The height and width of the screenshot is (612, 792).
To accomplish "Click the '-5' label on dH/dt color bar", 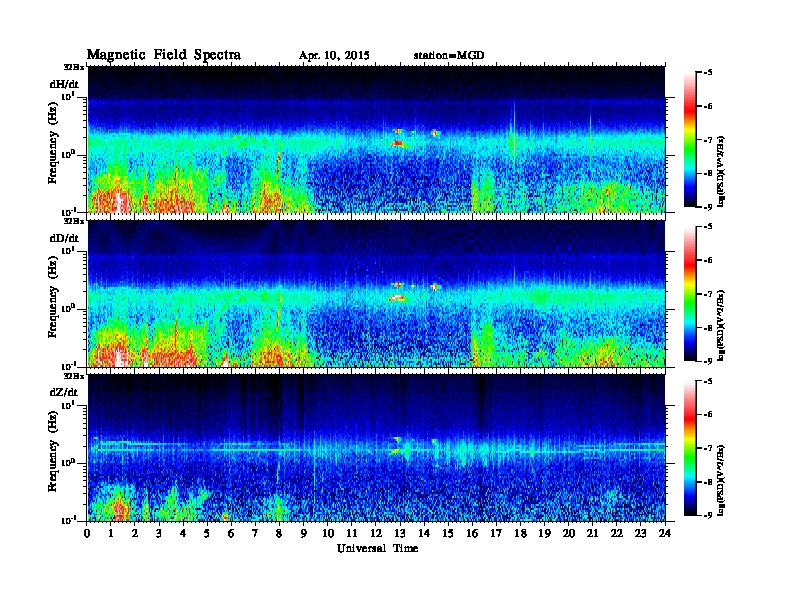I will pyautogui.click(x=708, y=73).
